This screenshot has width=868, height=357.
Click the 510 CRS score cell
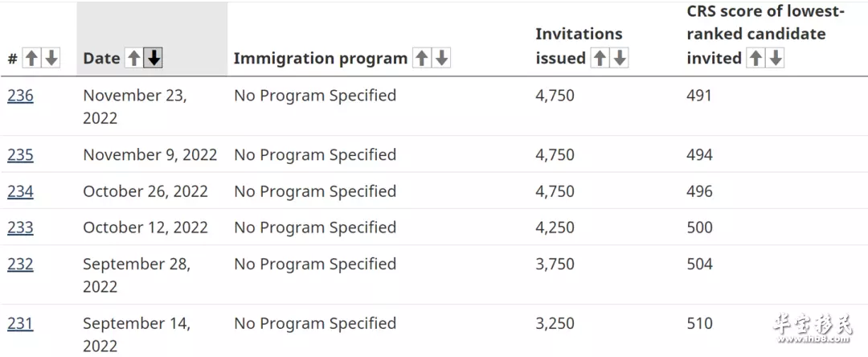tap(700, 323)
